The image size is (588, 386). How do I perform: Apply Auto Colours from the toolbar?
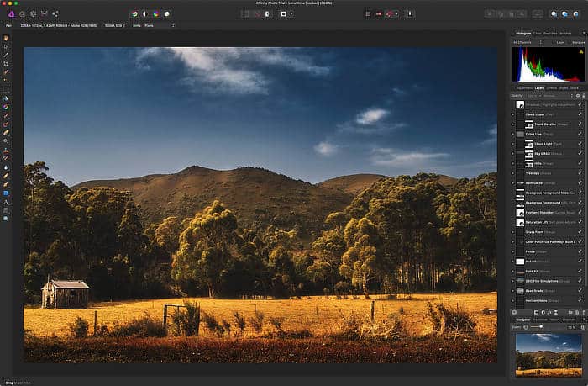pyautogui.click(x=156, y=14)
